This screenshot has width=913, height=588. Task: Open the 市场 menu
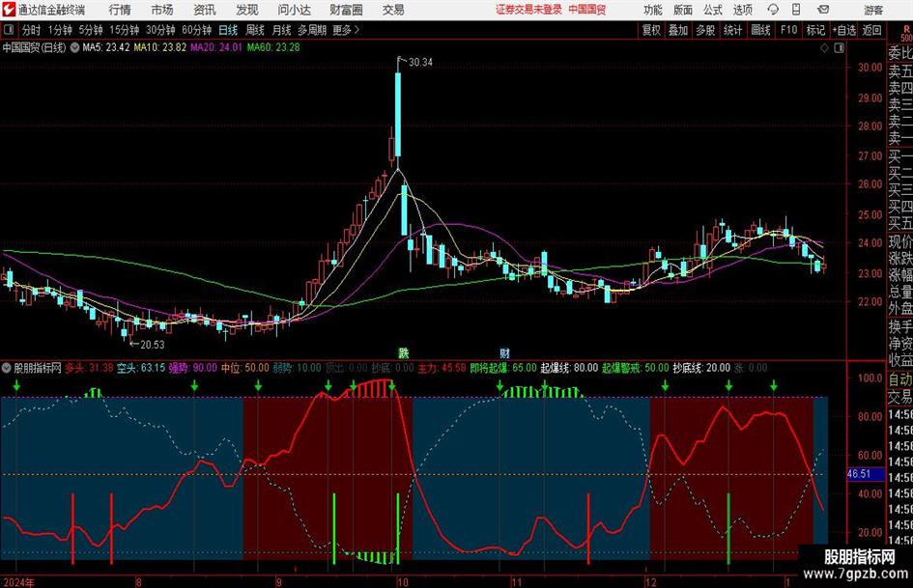click(162, 10)
